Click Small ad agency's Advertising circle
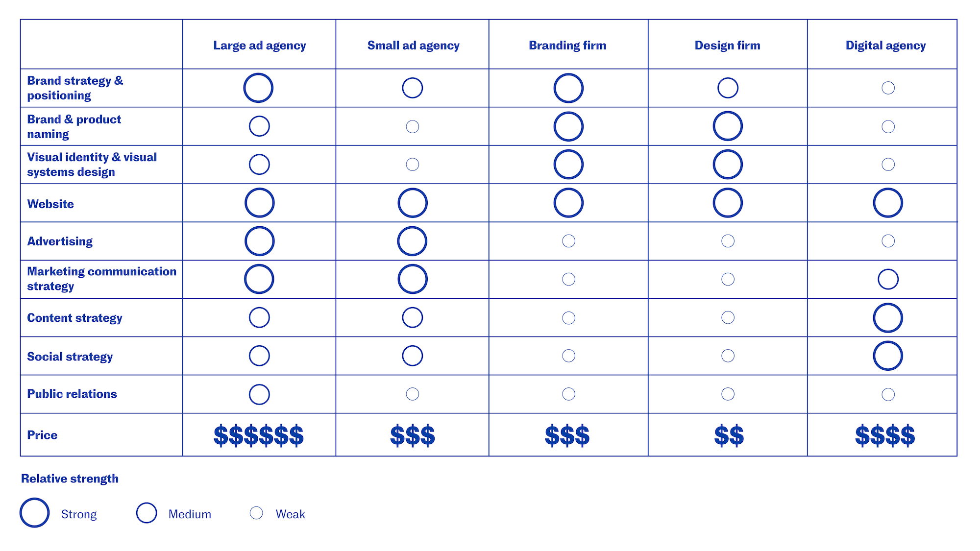Image resolution: width=980 pixels, height=551 pixels. pyautogui.click(x=412, y=241)
